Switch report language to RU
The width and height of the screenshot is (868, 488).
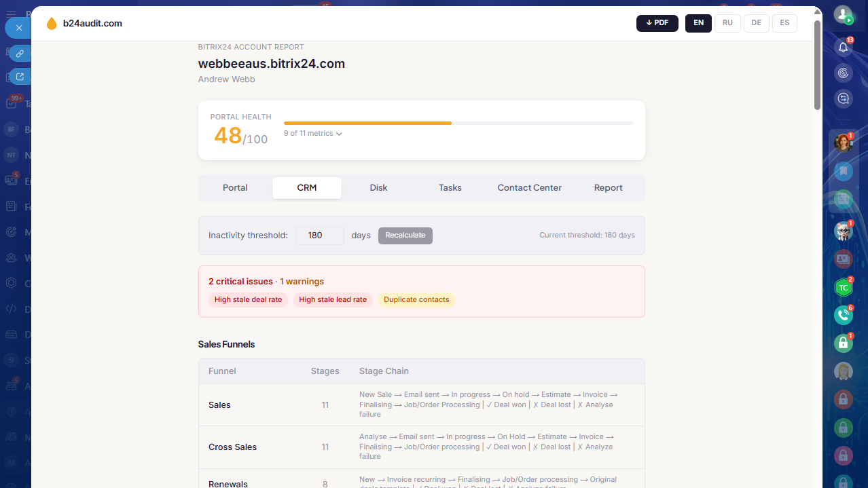(727, 23)
